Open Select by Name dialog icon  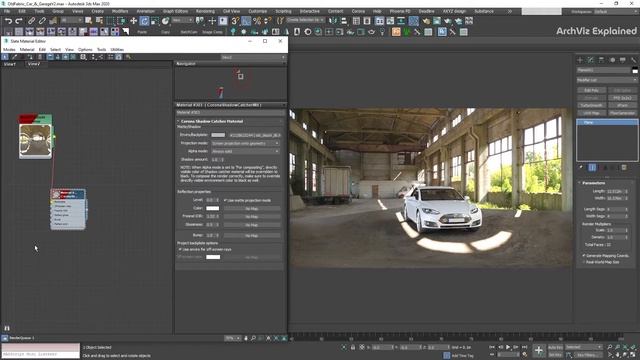pyautogui.click(x=99, y=21)
